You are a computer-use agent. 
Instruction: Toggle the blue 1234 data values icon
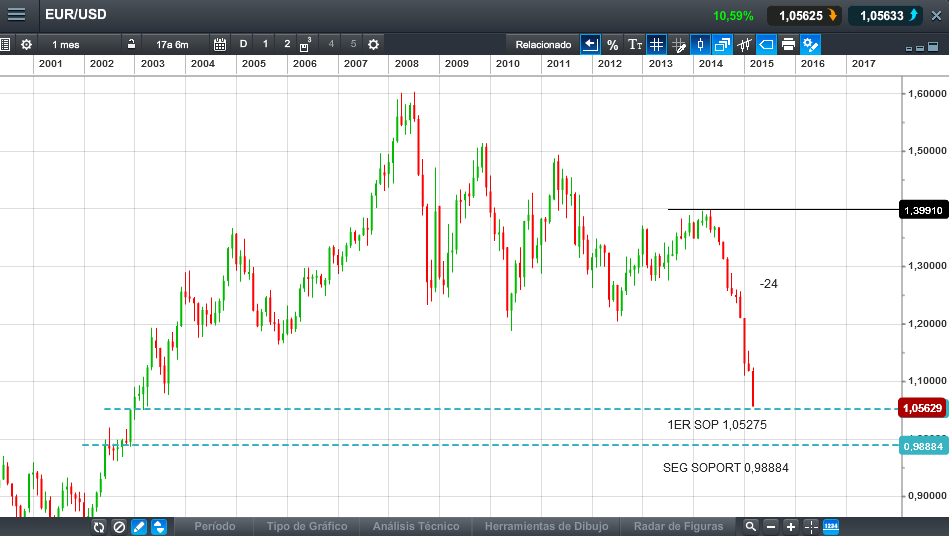click(831, 526)
